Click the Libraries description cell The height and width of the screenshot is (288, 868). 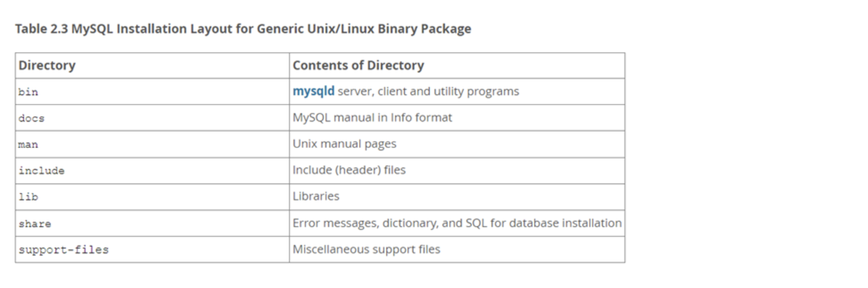(457, 197)
